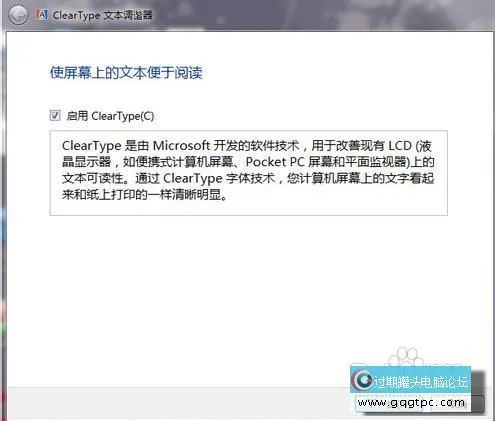The height and width of the screenshot is (421, 495).
Task: Click the word Microsoft in description
Action: (181, 146)
